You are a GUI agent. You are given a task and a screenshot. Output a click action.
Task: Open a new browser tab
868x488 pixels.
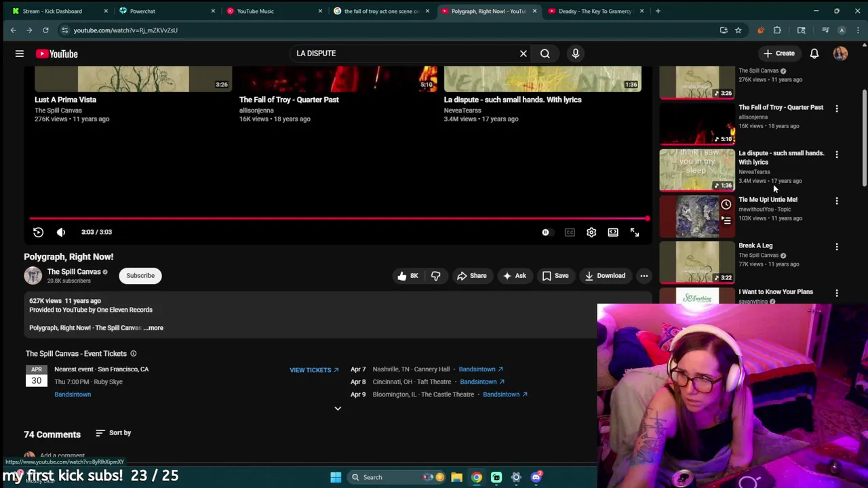point(658,11)
